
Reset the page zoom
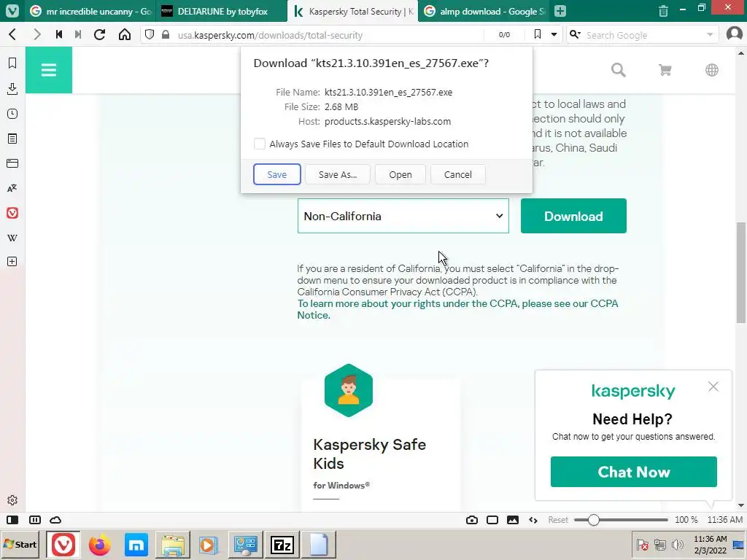point(558,519)
